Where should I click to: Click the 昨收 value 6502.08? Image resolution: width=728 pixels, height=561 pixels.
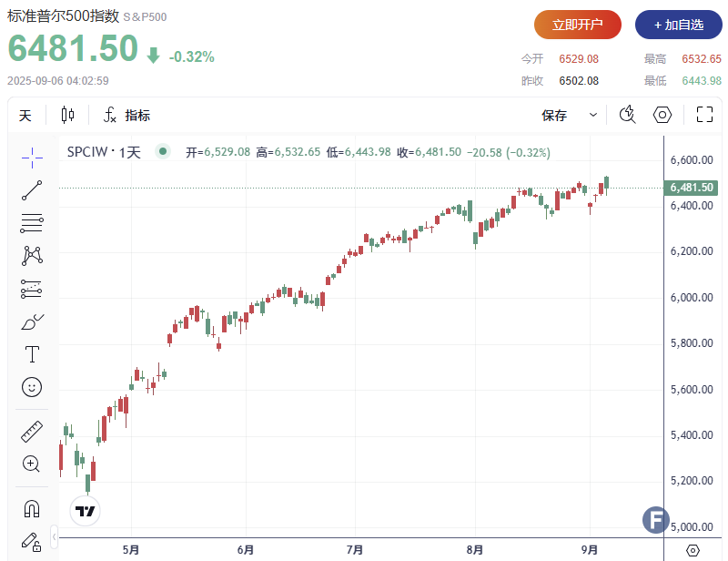point(579,81)
